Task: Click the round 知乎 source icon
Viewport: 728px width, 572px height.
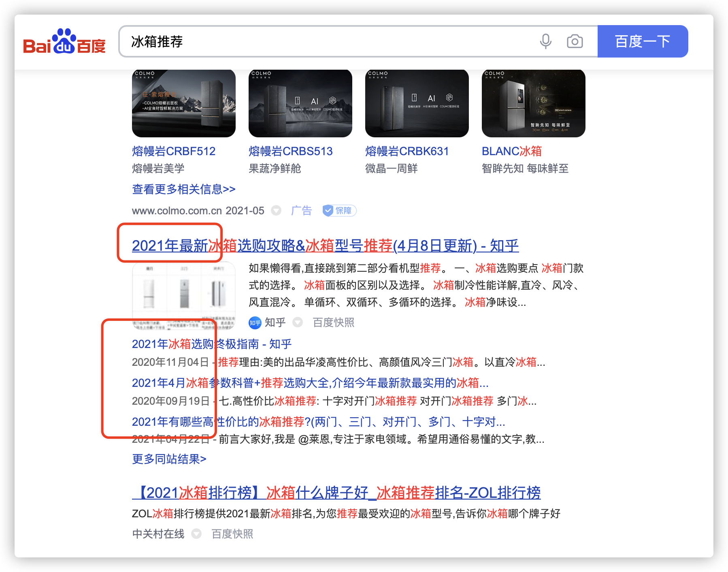Action: point(255,322)
